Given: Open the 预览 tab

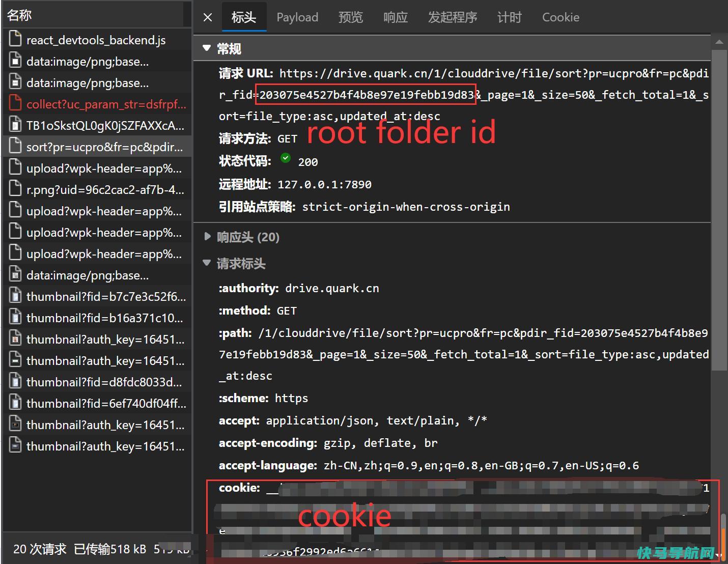Looking at the screenshot, I should point(351,17).
